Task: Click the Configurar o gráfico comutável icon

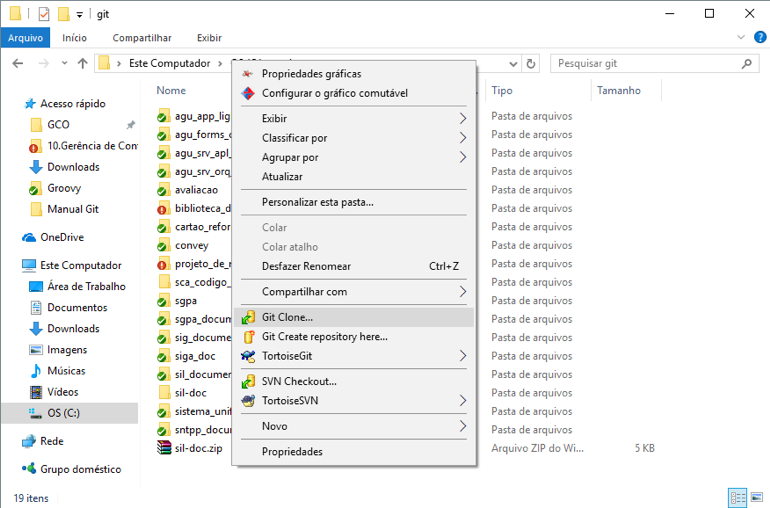Action: (248, 93)
